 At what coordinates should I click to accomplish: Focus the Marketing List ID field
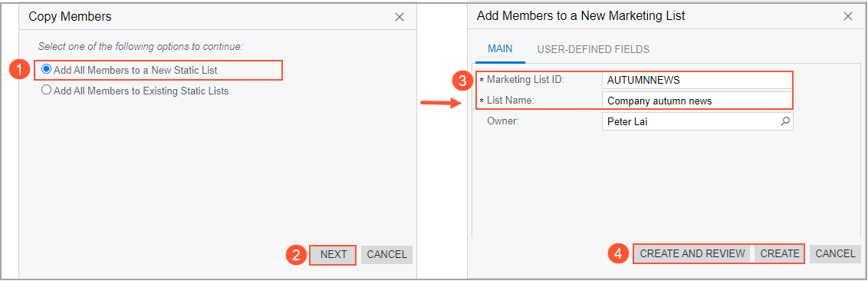pos(697,80)
